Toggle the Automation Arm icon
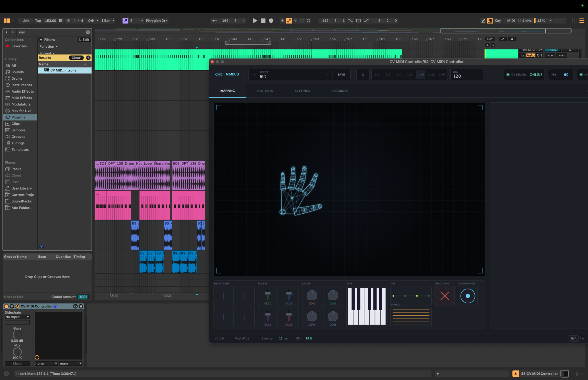The image size is (588, 380). (x=289, y=21)
